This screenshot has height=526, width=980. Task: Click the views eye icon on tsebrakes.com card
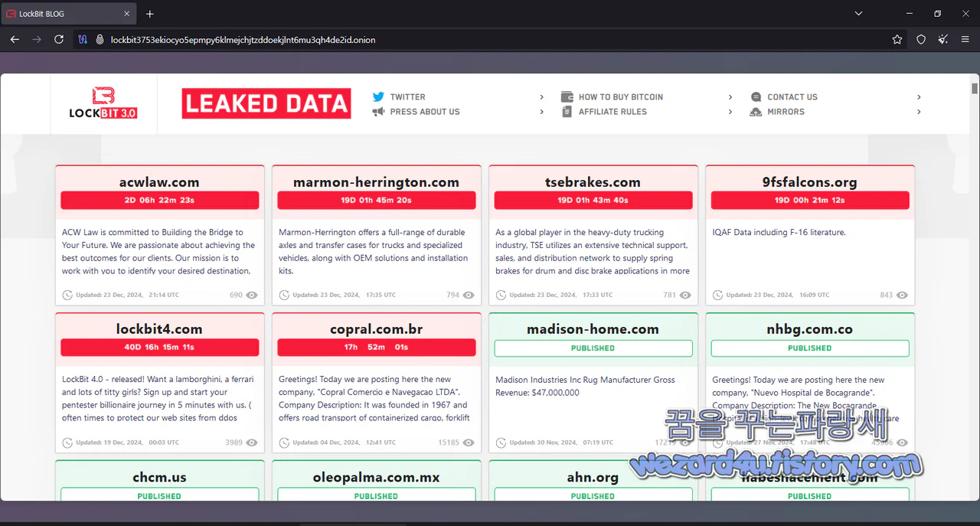[x=685, y=295]
